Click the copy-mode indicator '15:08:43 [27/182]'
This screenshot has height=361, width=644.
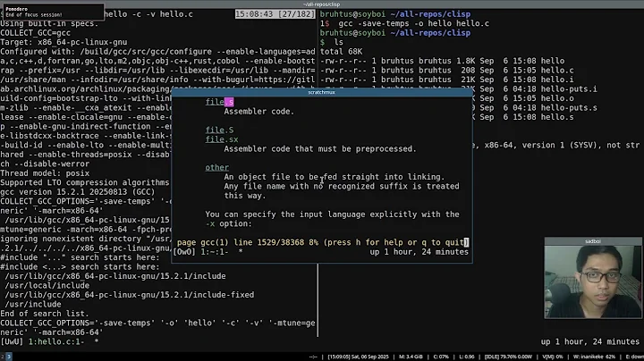pyautogui.click(x=275, y=14)
